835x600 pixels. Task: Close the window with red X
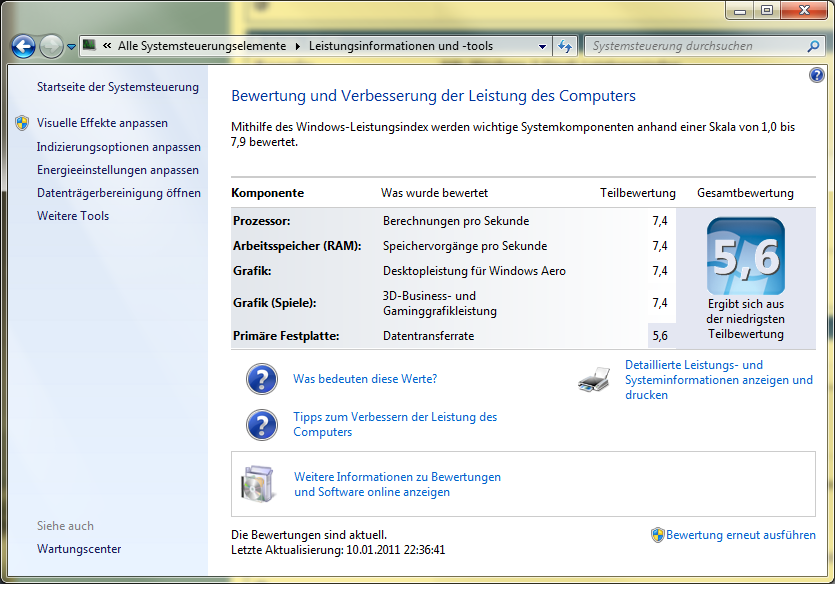pos(805,10)
